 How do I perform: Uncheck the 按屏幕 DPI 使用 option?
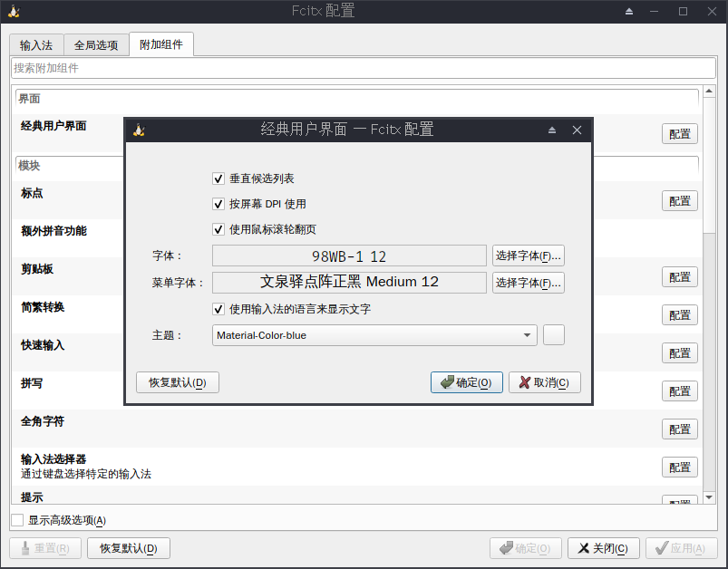[218, 204]
